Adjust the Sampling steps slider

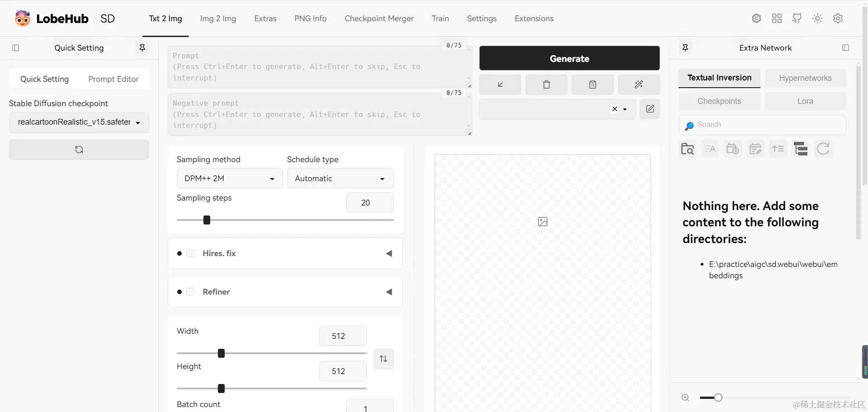coord(285,220)
